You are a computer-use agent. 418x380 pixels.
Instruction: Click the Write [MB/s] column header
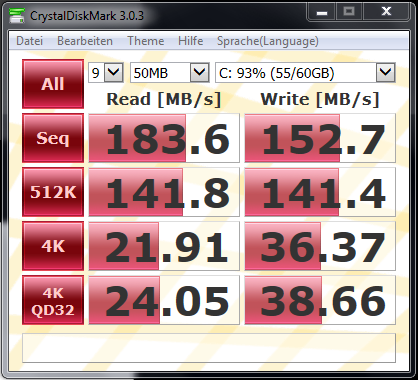coord(320,99)
